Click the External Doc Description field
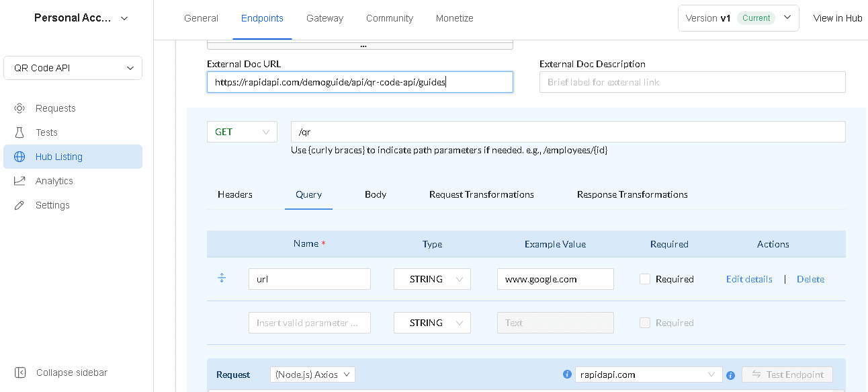The height and width of the screenshot is (392, 868). pos(692,82)
